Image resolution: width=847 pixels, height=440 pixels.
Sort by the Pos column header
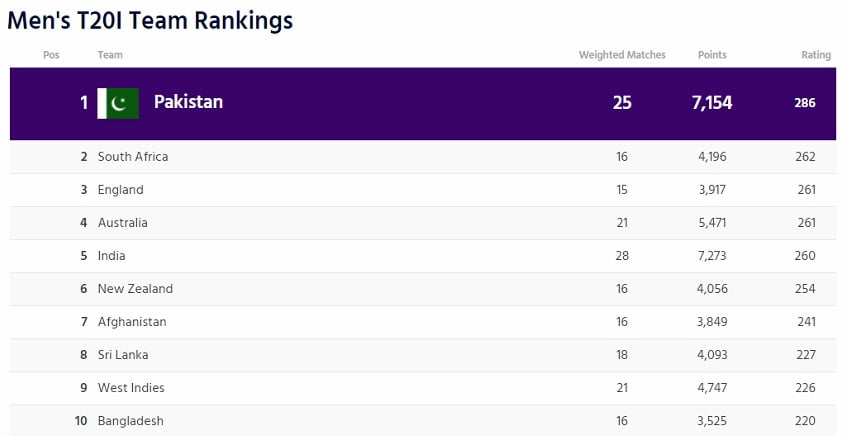point(51,55)
